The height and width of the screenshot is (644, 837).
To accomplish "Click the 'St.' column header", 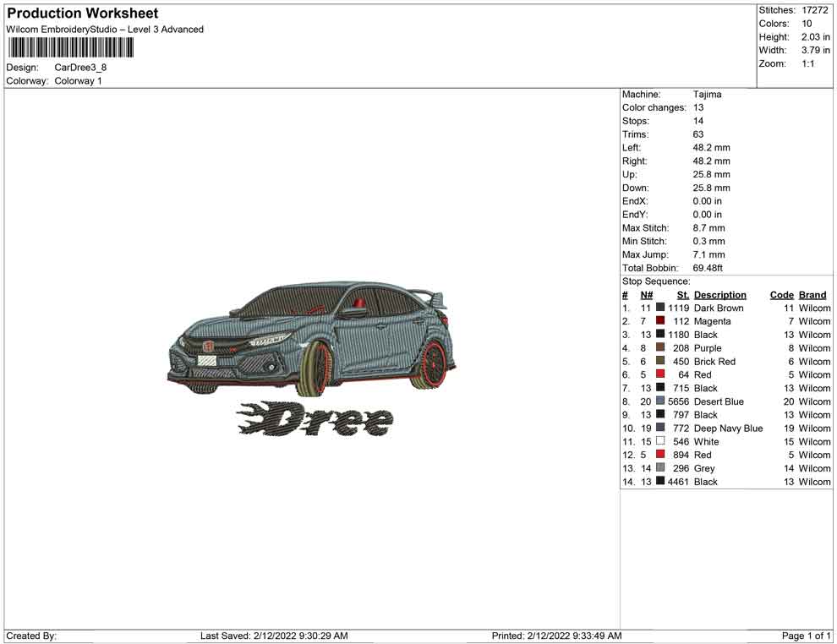I will click(683, 295).
